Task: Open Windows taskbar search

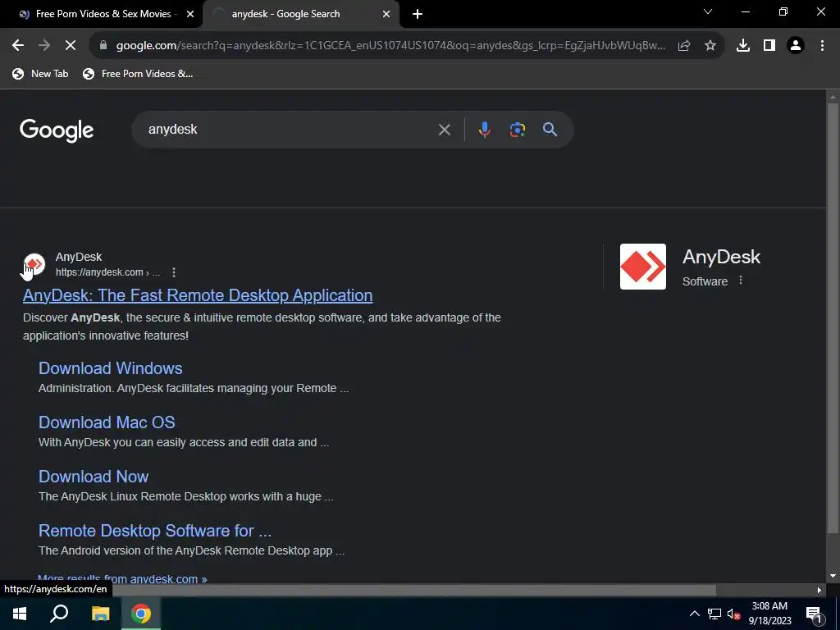Action: 59,614
